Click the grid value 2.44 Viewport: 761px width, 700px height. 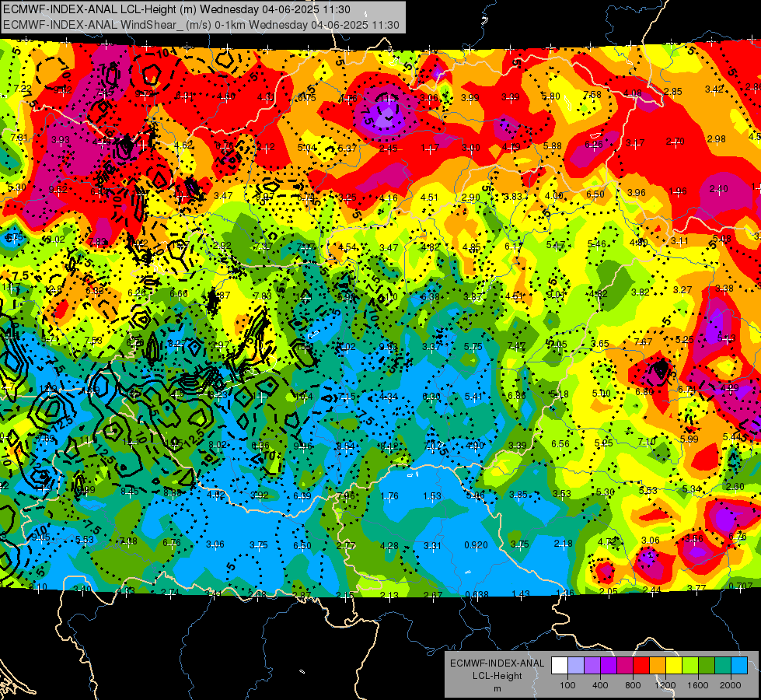click(x=651, y=590)
